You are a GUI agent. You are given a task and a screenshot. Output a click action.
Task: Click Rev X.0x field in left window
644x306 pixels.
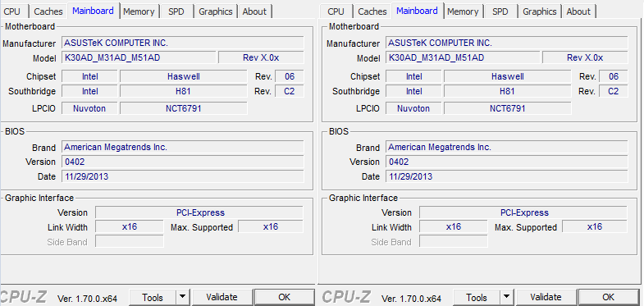click(x=261, y=57)
